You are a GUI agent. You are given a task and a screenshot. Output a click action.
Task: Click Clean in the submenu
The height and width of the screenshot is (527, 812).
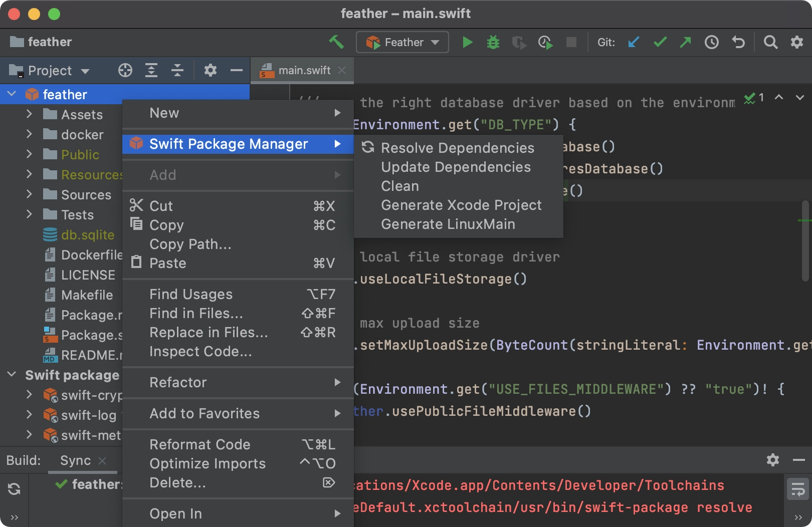[458, 186]
